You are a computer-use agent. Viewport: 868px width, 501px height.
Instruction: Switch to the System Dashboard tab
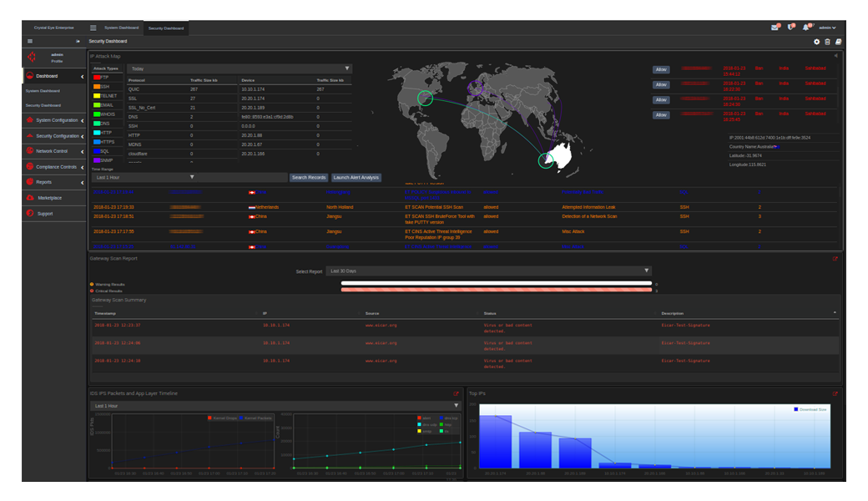pos(122,28)
